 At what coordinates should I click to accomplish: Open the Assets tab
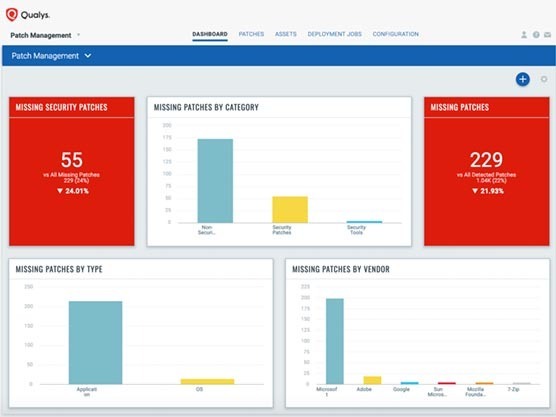285,34
